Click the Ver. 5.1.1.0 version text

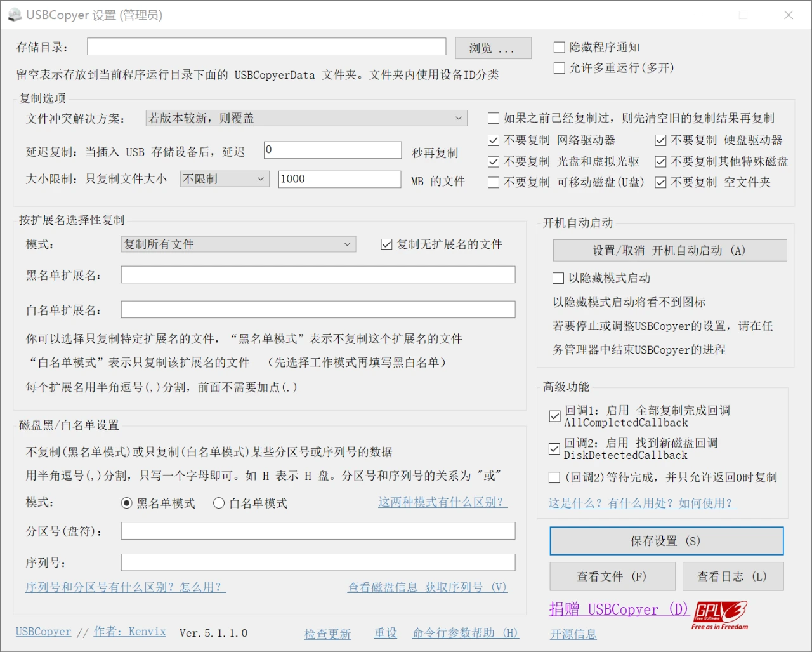click(x=214, y=633)
